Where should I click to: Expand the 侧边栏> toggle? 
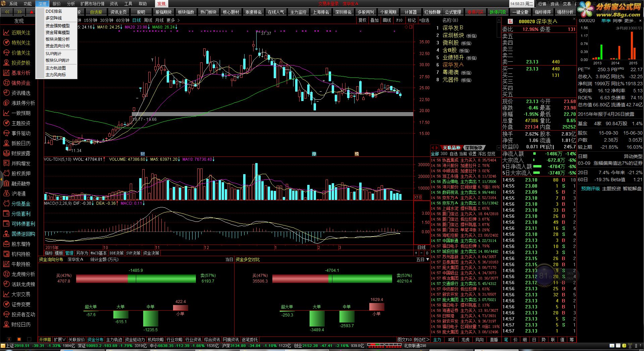(x=422, y=340)
